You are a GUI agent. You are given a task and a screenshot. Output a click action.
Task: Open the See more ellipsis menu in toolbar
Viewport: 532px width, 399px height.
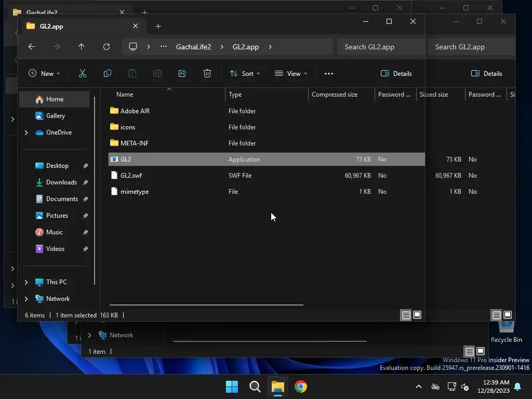coord(329,73)
